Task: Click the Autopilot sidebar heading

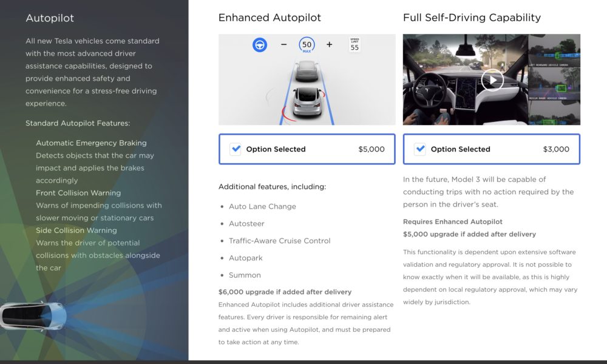Action: tap(50, 18)
